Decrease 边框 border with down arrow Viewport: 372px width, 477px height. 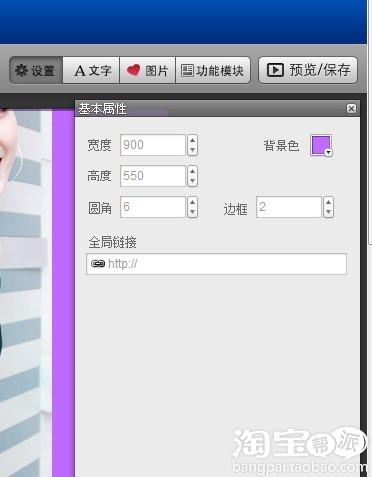(x=328, y=212)
